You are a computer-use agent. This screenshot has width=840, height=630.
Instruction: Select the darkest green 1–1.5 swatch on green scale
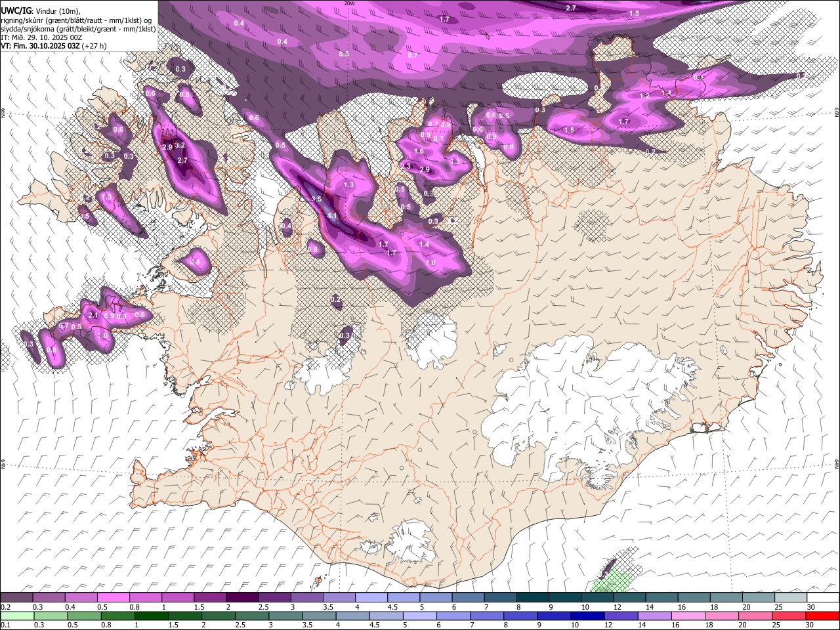click(151, 616)
